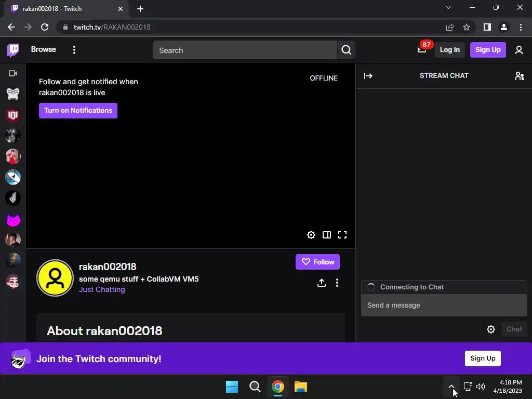The width and height of the screenshot is (532, 399).
Task: Go back in Chrome history
Action: pyautogui.click(x=11, y=27)
